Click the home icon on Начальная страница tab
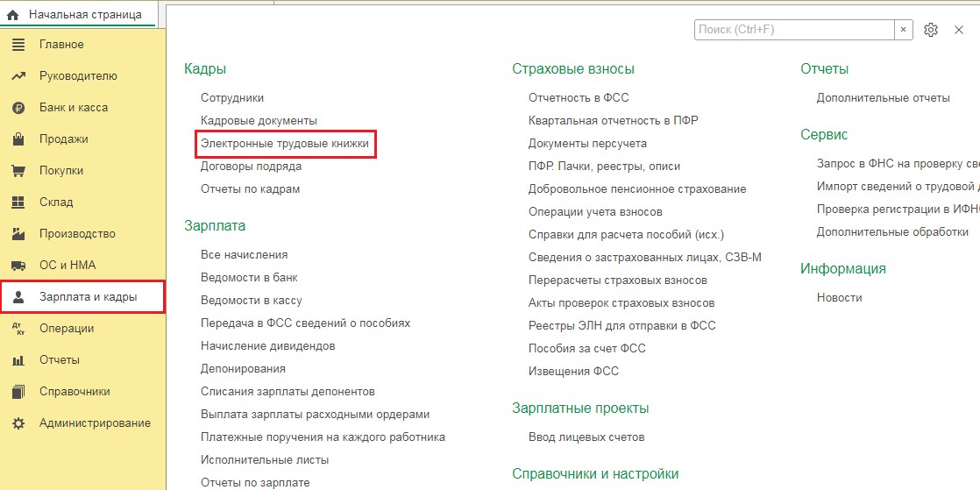Screen dimensions: 980x490 13,15
